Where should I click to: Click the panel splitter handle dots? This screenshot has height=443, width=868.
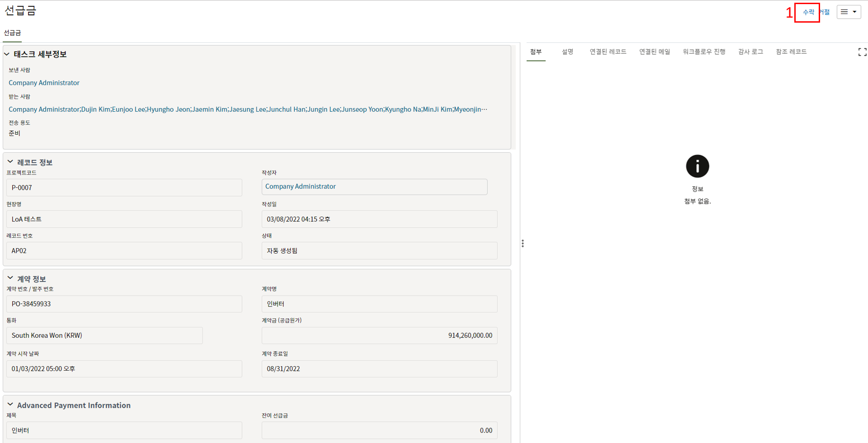[523, 244]
